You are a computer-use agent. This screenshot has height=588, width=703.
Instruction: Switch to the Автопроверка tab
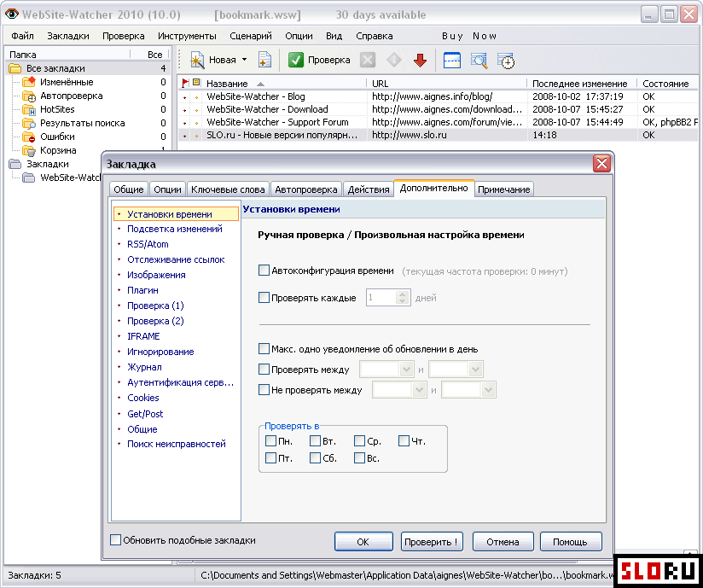[x=306, y=189]
